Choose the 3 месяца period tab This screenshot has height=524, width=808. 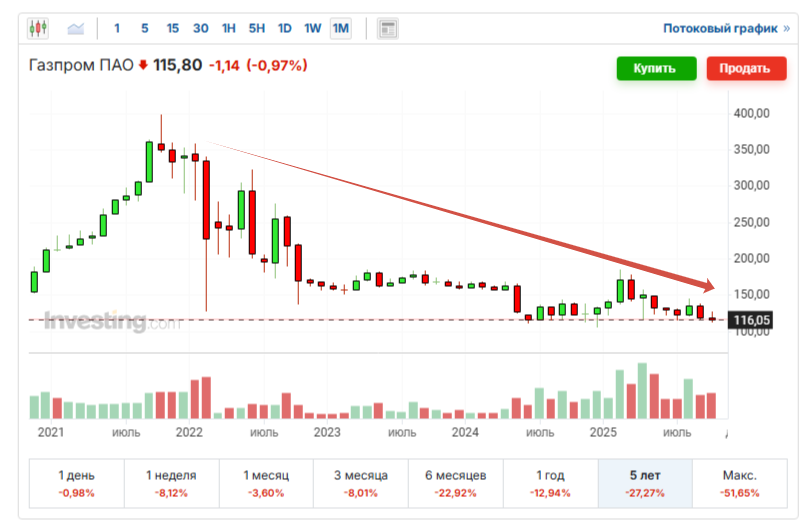point(361,483)
